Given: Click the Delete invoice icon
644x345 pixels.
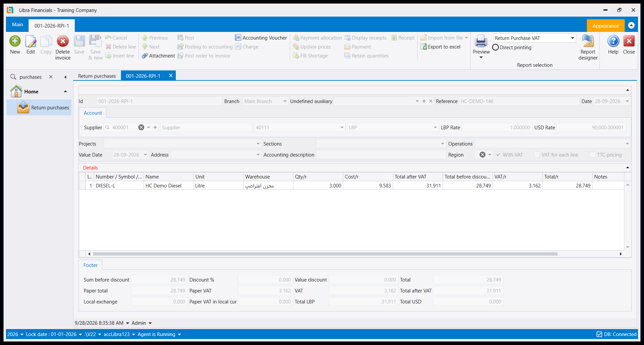Looking at the screenshot, I should tap(62, 41).
